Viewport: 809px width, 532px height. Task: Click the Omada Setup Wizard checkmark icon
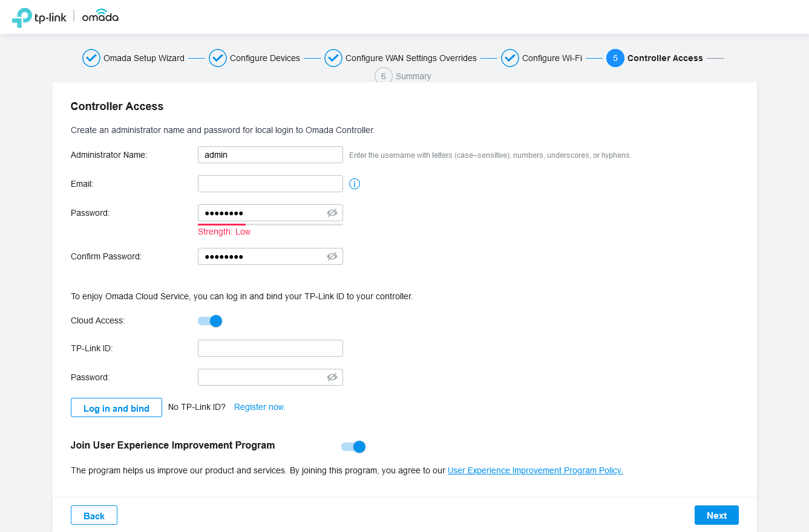pos(91,58)
